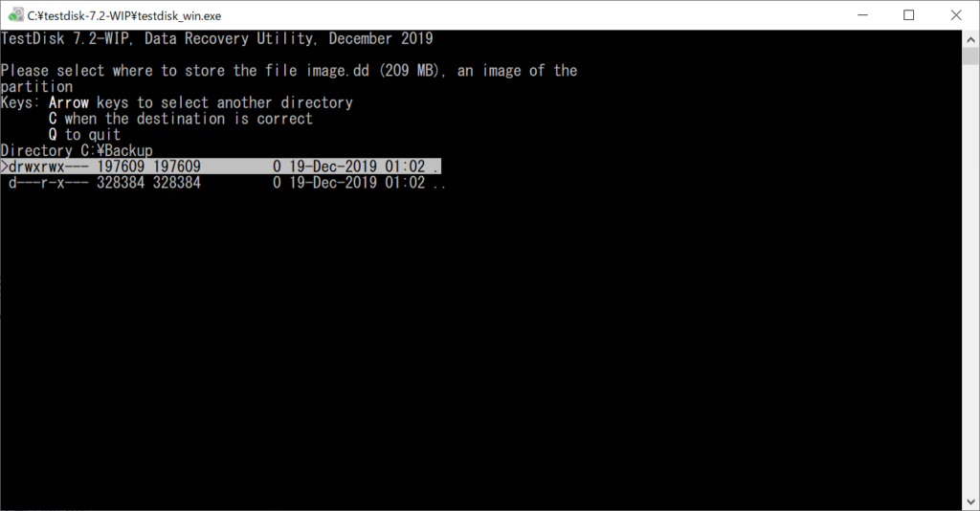Click the vertical scrollbar thumb
This screenshot has height=511, width=980.
[970, 56]
